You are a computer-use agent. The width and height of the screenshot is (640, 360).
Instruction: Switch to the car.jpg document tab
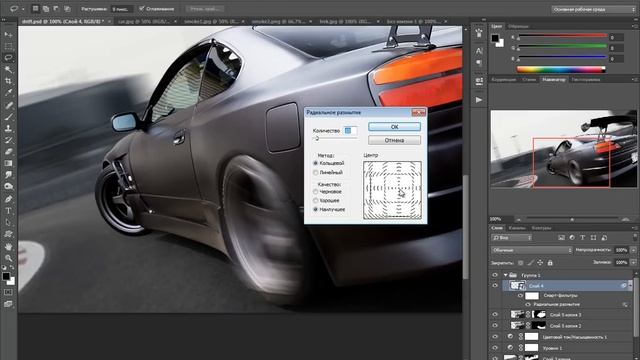click(x=146, y=21)
